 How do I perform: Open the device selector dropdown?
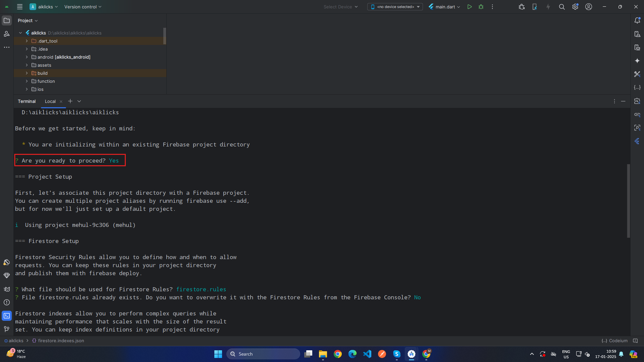click(x=395, y=7)
